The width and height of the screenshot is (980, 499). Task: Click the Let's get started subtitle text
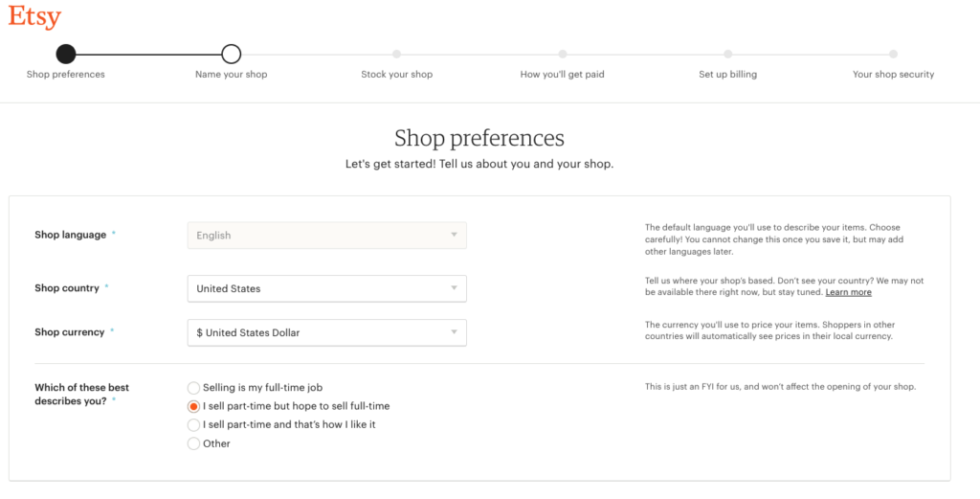pyautogui.click(x=479, y=165)
